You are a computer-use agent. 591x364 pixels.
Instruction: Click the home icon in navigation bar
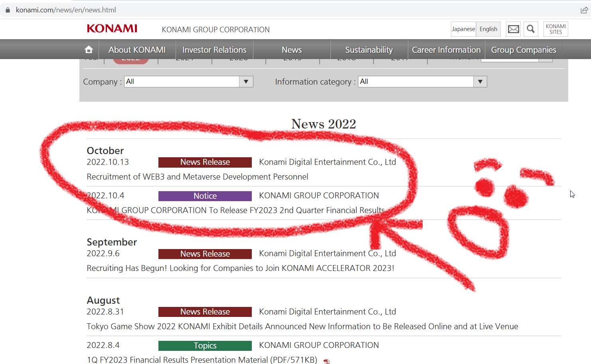[x=89, y=49]
